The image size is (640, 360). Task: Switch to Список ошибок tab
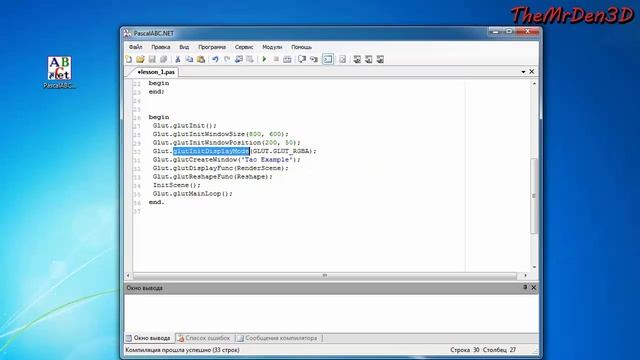(x=204, y=338)
